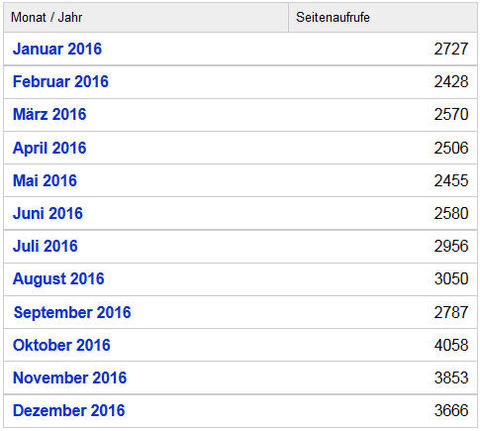Open the Juni 2016 link
This screenshot has width=480, height=431.
click(x=48, y=213)
